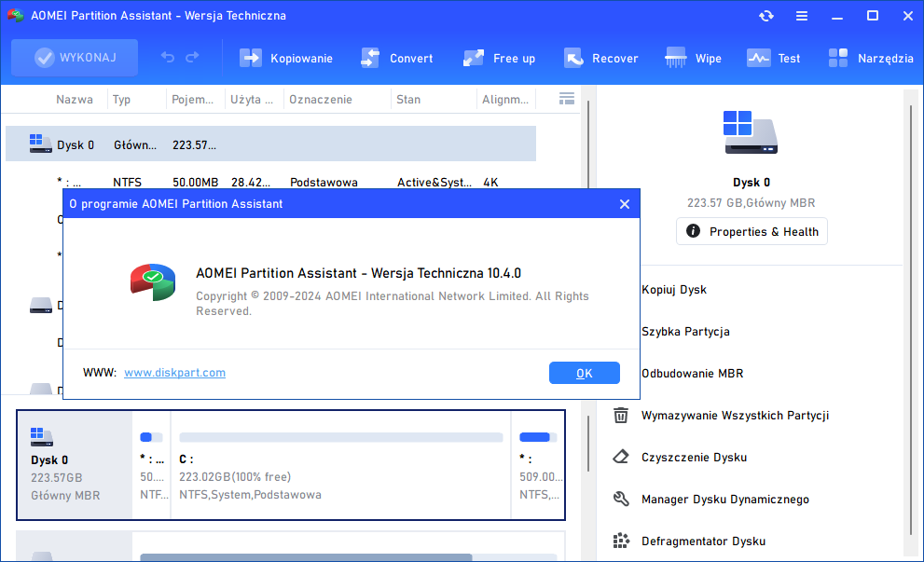Select the 509.00 partition in disk map
Image resolution: width=924 pixels, height=562 pixels.
click(538, 465)
